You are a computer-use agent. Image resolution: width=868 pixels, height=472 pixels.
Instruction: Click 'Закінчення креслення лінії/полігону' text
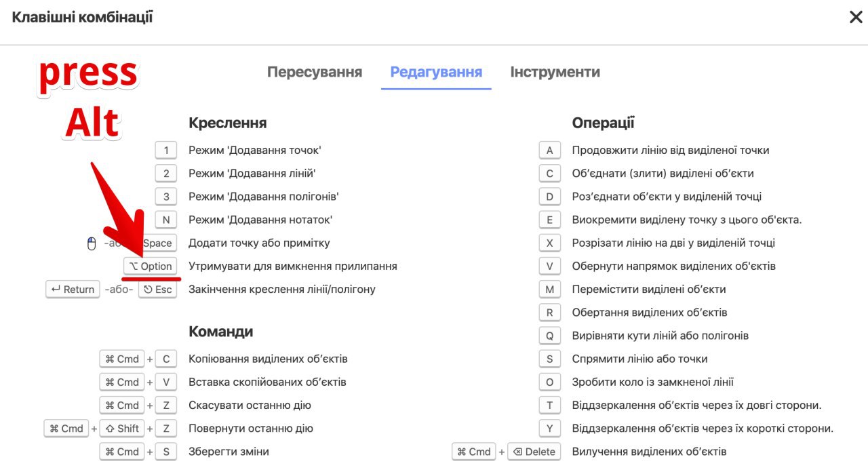[282, 290]
